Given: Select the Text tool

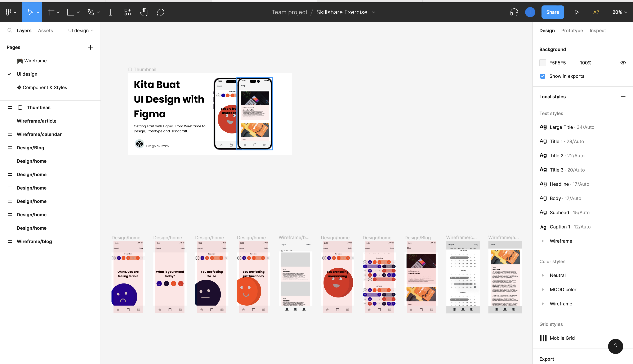Looking at the screenshot, I should pyautogui.click(x=110, y=12).
